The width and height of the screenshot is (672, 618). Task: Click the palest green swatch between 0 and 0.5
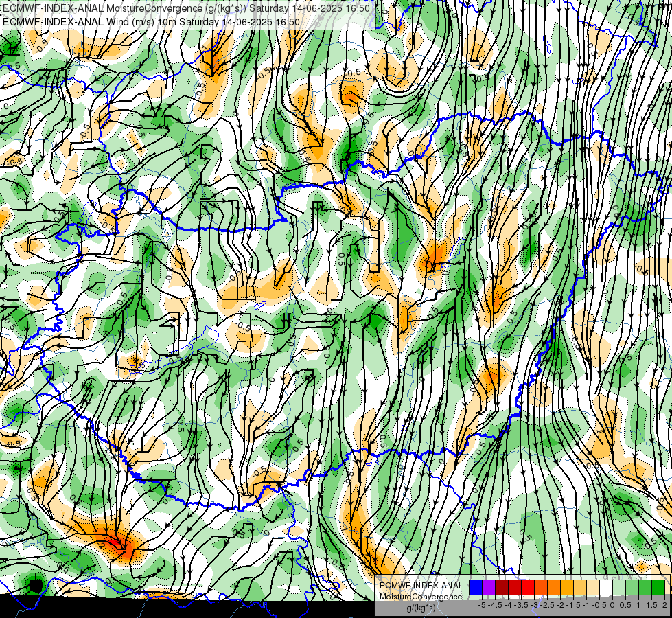coord(619,588)
